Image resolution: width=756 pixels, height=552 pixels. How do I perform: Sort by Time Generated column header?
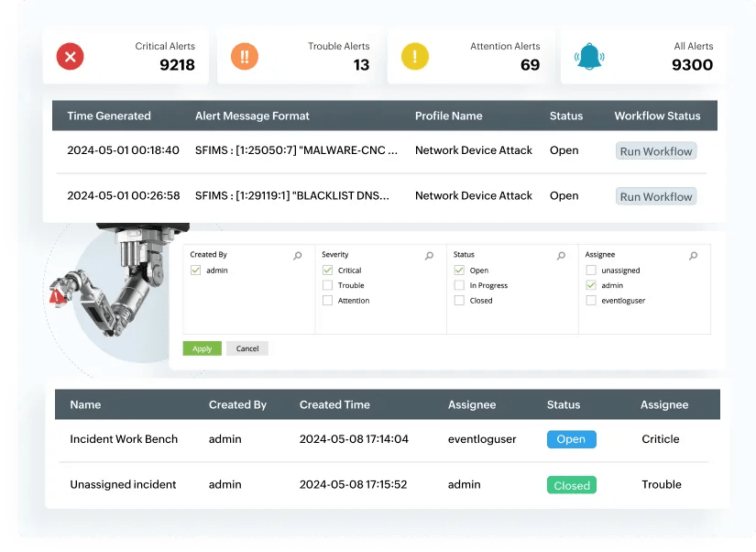(x=109, y=116)
